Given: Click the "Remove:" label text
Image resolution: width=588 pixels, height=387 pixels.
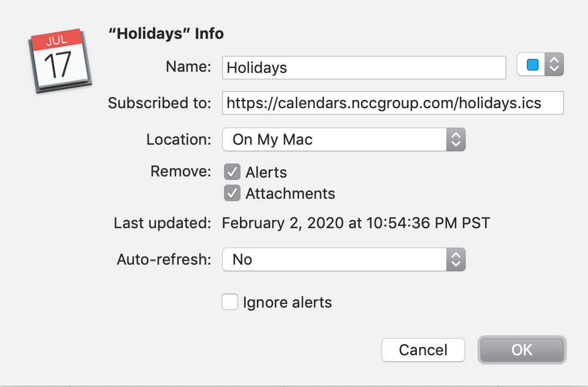Looking at the screenshot, I should coord(181,172).
